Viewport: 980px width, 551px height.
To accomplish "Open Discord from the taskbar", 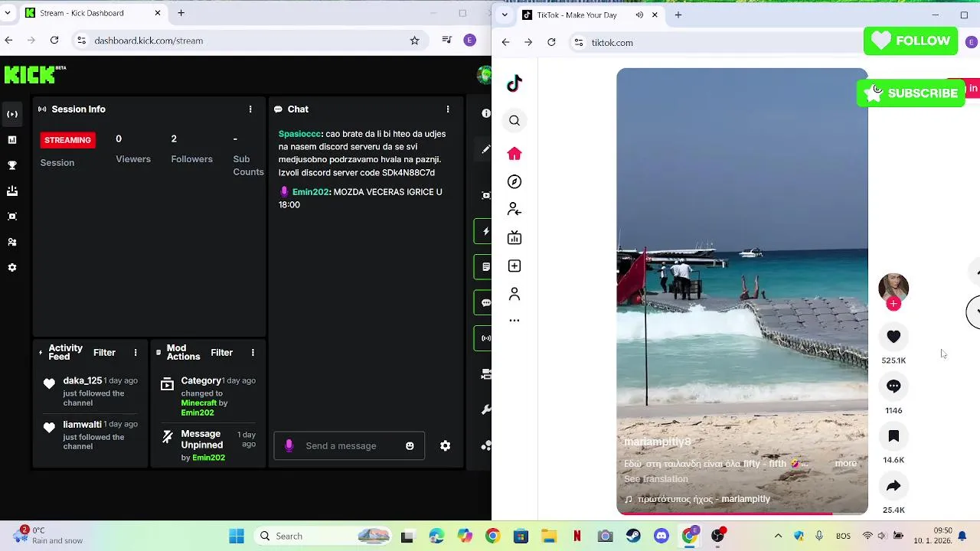I will click(x=661, y=536).
